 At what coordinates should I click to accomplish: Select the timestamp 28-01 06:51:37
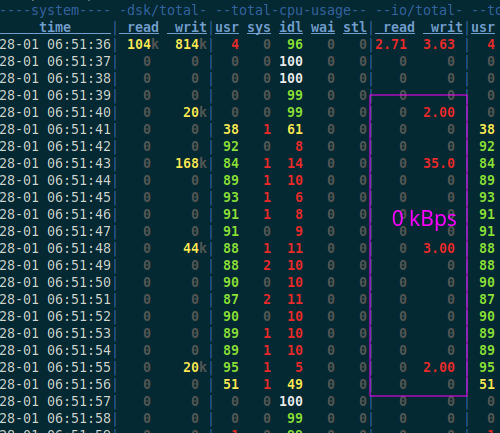(x=55, y=61)
